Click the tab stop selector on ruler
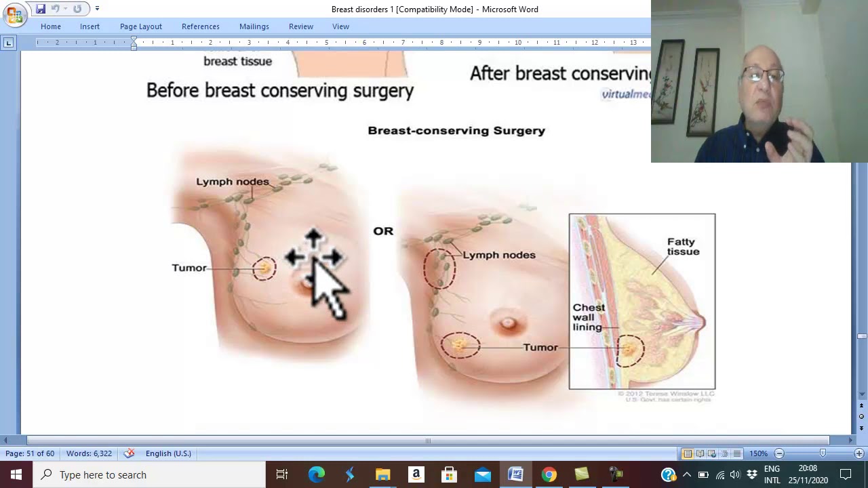This screenshot has height=488, width=868. [x=8, y=43]
